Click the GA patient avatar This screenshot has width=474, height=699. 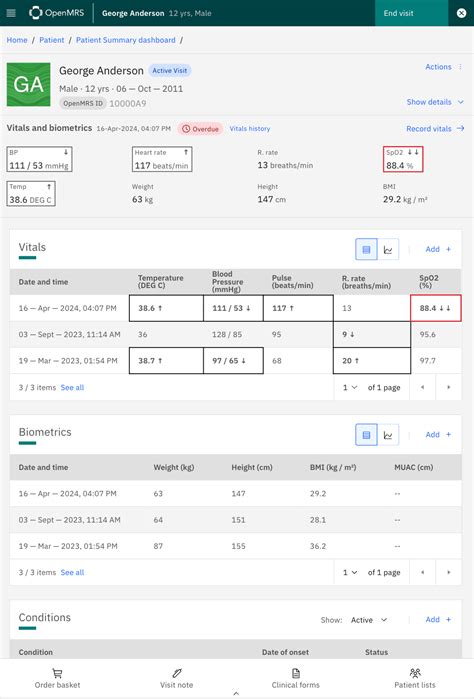coord(29,84)
